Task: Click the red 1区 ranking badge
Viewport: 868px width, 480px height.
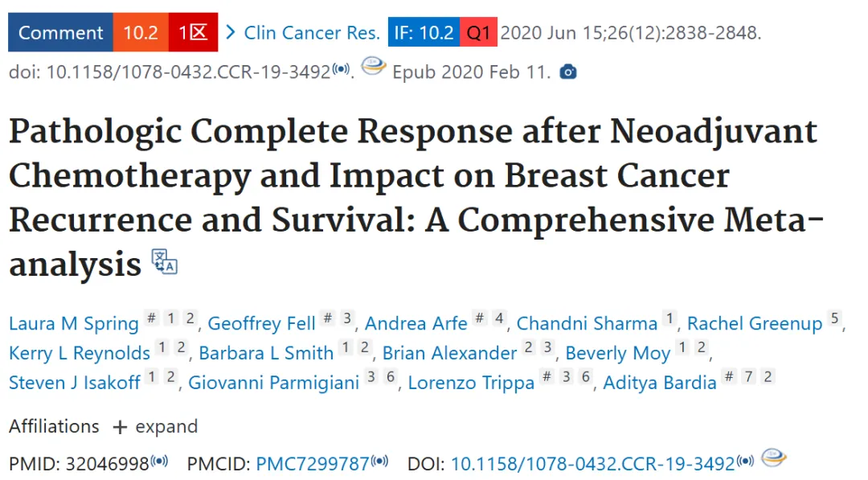Action: (193, 33)
